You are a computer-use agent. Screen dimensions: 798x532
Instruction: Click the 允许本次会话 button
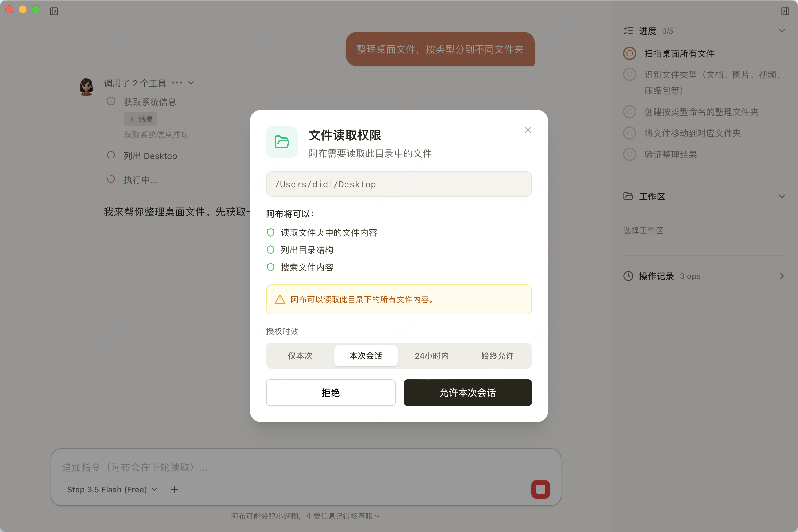[x=467, y=393]
